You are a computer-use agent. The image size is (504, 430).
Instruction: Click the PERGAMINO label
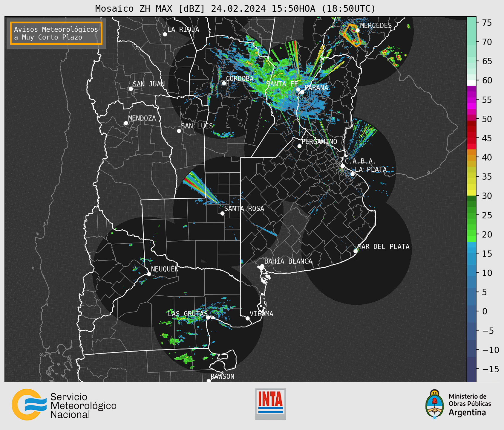point(319,141)
